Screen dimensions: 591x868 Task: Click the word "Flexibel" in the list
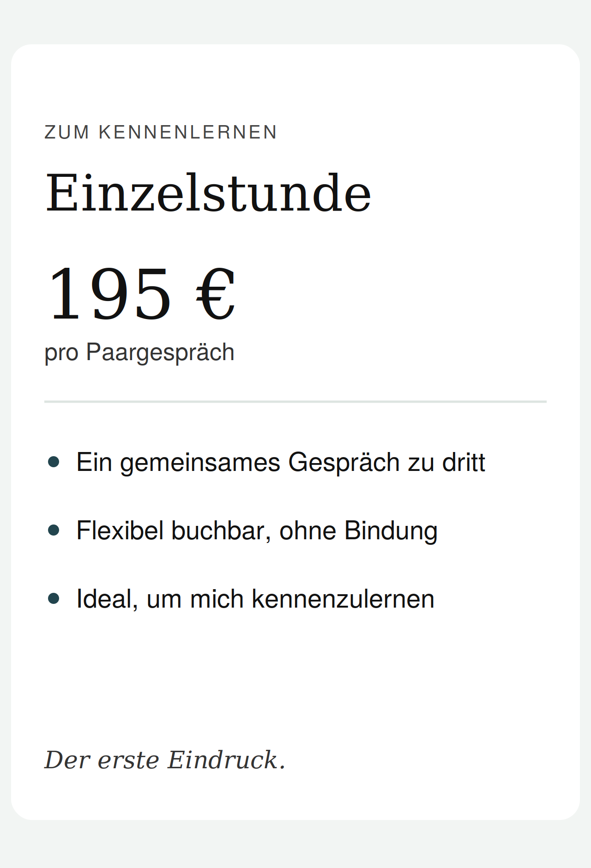pyautogui.click(x=120, y=530)
